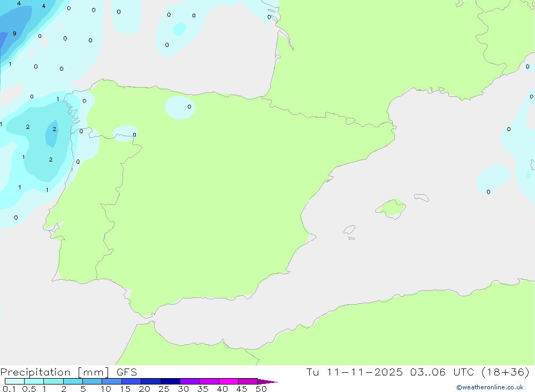Click the '0.5' legend scale value
535x392 pixels.
tap(29, 389)
